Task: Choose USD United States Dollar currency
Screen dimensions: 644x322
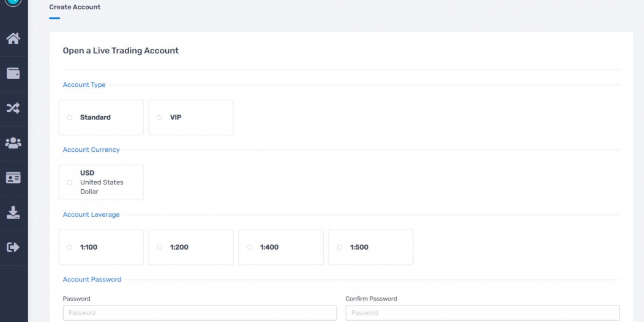Action: pyautogui.click(x=101, y=182)
